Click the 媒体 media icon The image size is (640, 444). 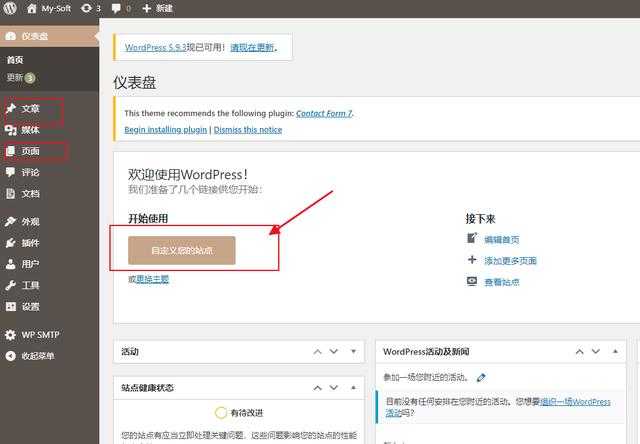click(11, 130)
